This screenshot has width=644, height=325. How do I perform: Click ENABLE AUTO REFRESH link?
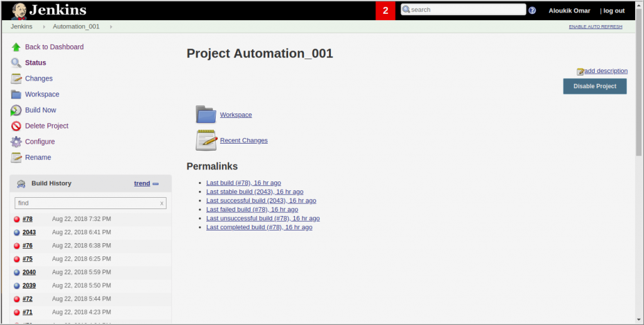596,26
